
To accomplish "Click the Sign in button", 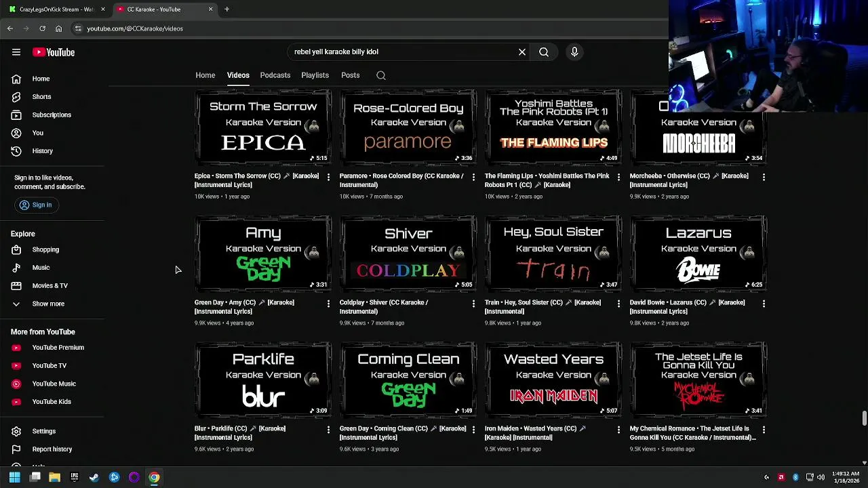I will (x=36, y=205).
